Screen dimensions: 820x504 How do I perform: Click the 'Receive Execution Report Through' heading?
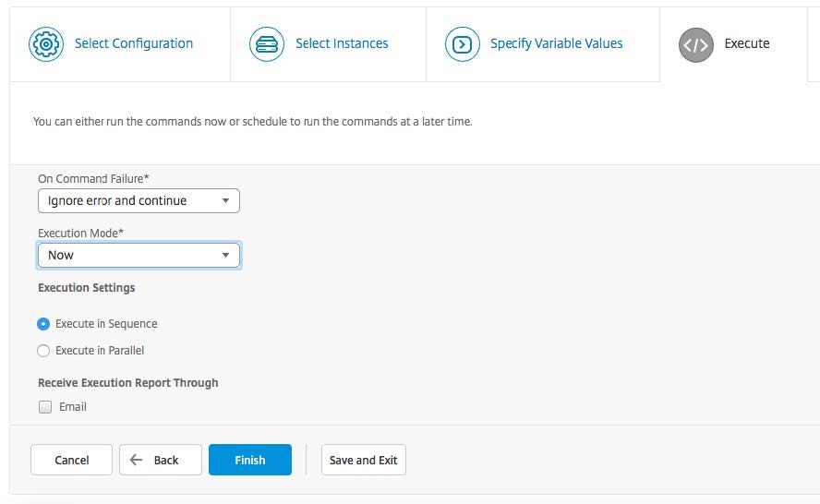click(128, 383)
